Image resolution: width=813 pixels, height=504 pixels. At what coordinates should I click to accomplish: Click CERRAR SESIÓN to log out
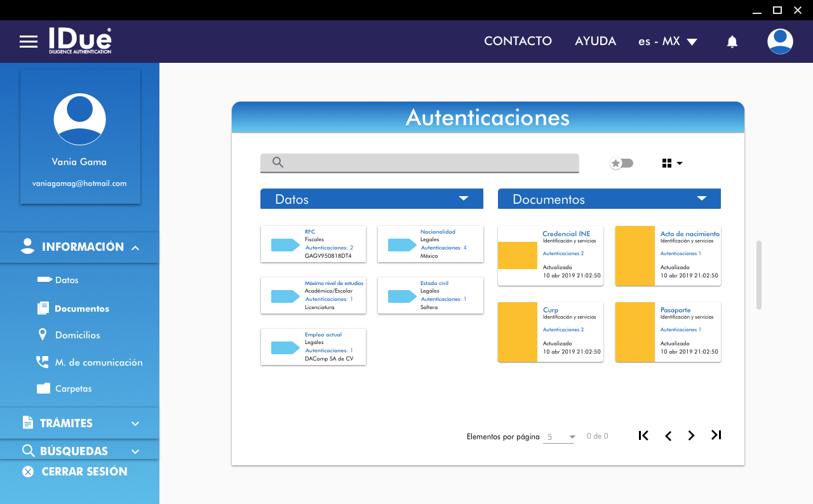coord(84,472)
